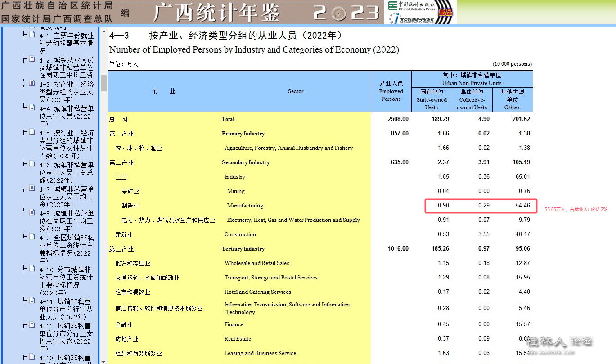Click the Secondary Industry others value 105.19

[521, 162]
